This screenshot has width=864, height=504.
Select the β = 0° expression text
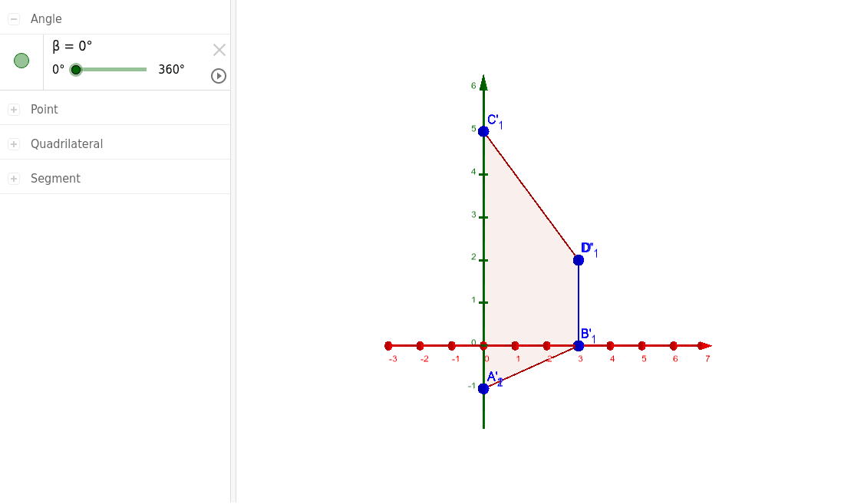click(72, 46)
